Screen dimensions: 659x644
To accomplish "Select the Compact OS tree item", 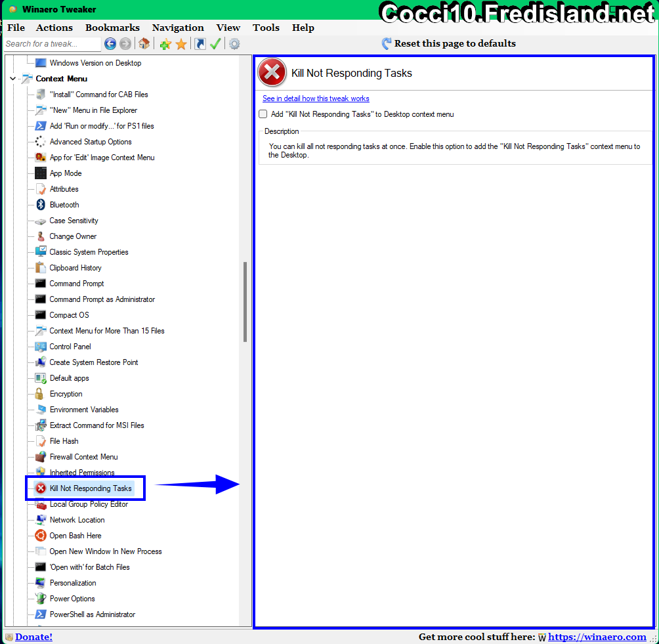I will click(x=70, y=315).
